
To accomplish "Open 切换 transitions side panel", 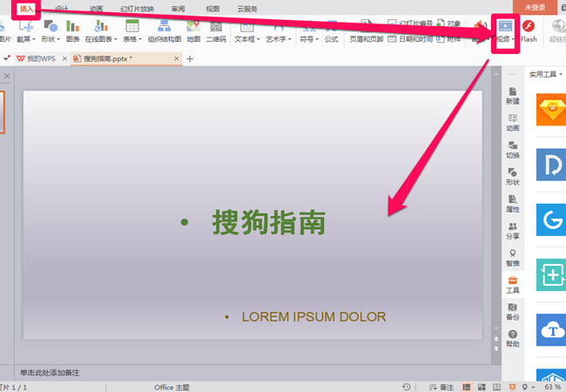I will click(513, 150).
